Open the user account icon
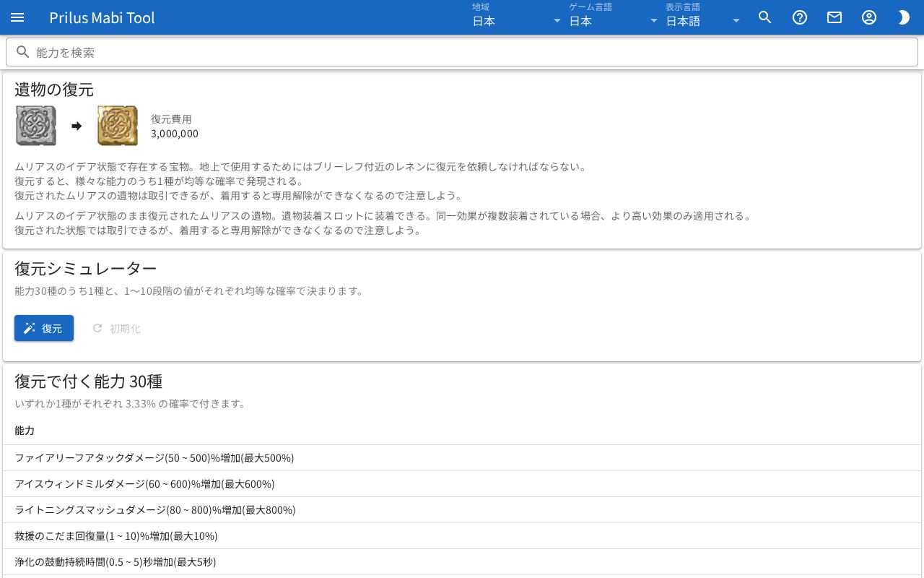 tap(869, 17)
